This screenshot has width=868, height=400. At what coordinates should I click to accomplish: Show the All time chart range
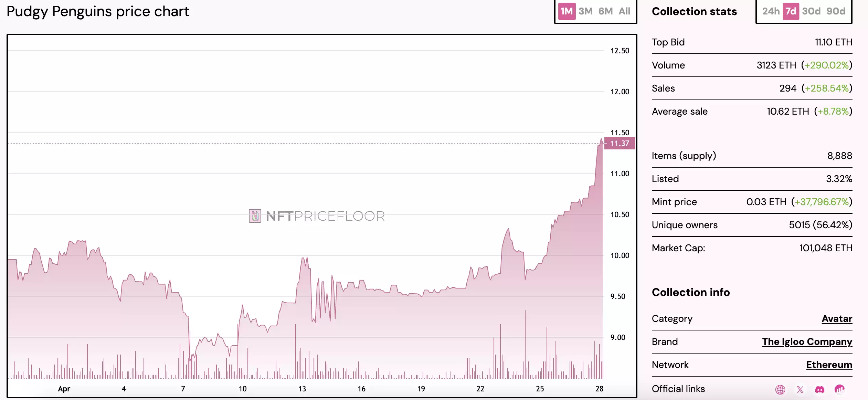(624, 11)
